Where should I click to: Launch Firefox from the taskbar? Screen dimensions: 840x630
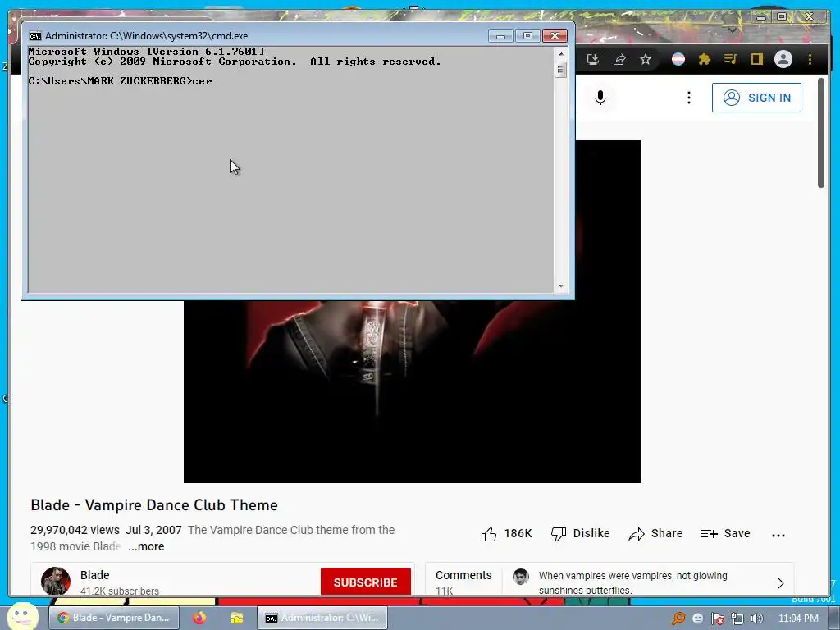(x=199, y=618)
